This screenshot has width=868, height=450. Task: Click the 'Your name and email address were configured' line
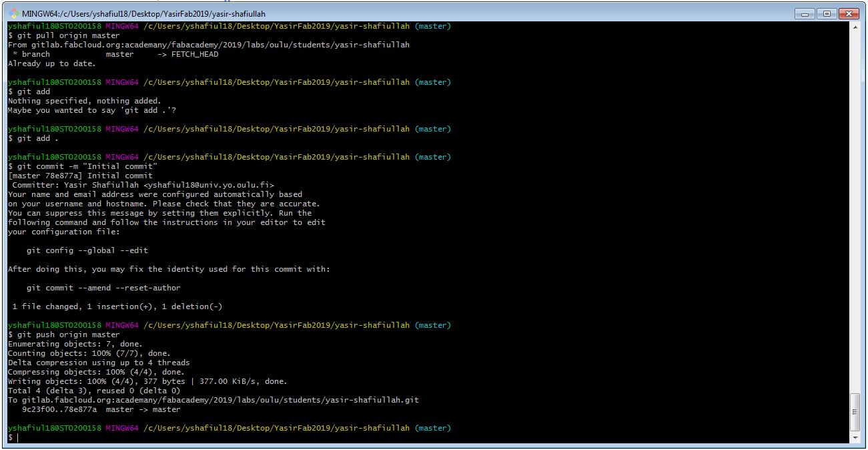pyautogui.click(x=155, y=195)
